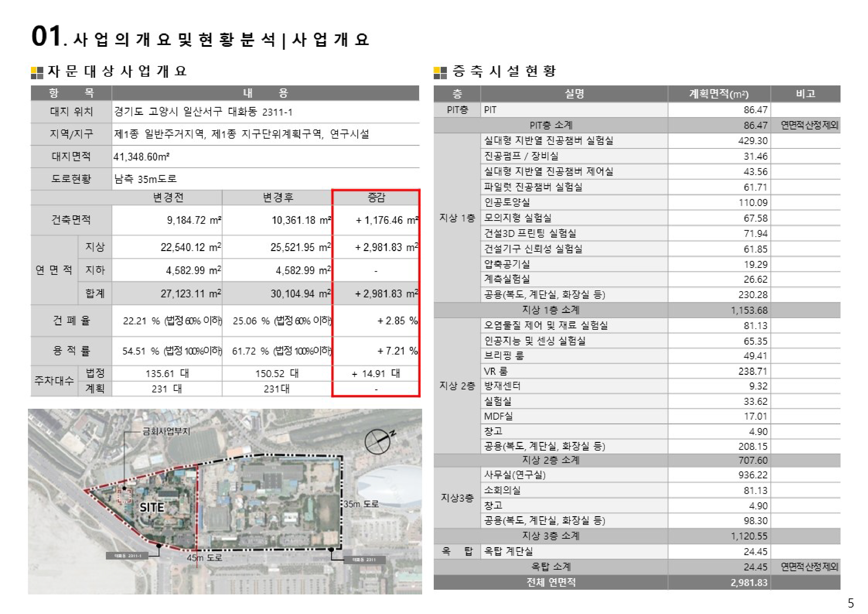Image resolution: width=868 pixels, height=614 pixels.
Task: Click the 대화동 2311-1 label tag on the map
Action: point(127,556)
